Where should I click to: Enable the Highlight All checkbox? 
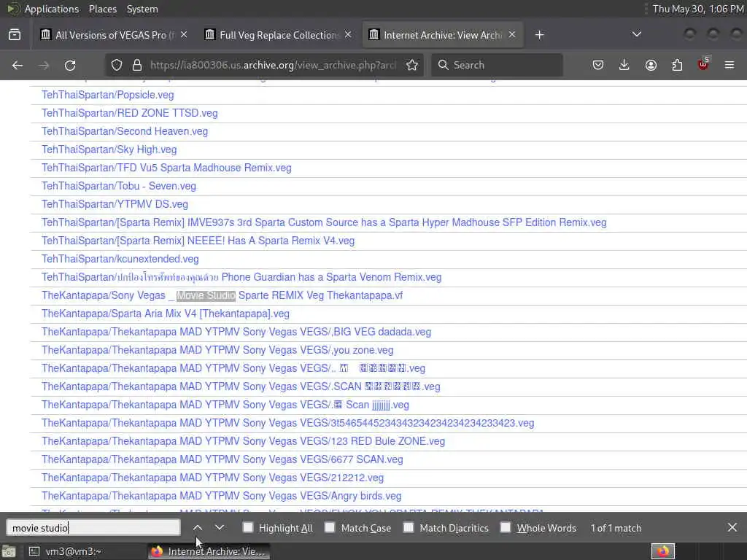click(248, 527)
